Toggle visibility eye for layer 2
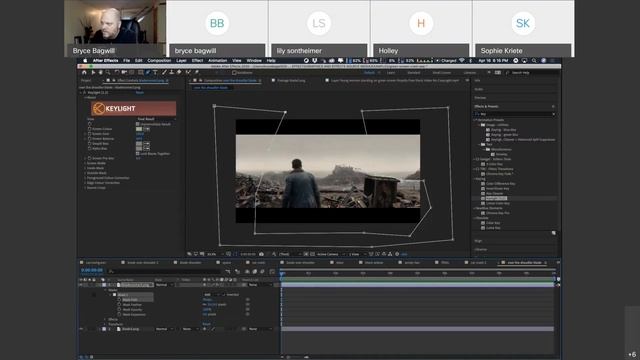The height and width of the screenshot is (360, 640). click(81, 329)
